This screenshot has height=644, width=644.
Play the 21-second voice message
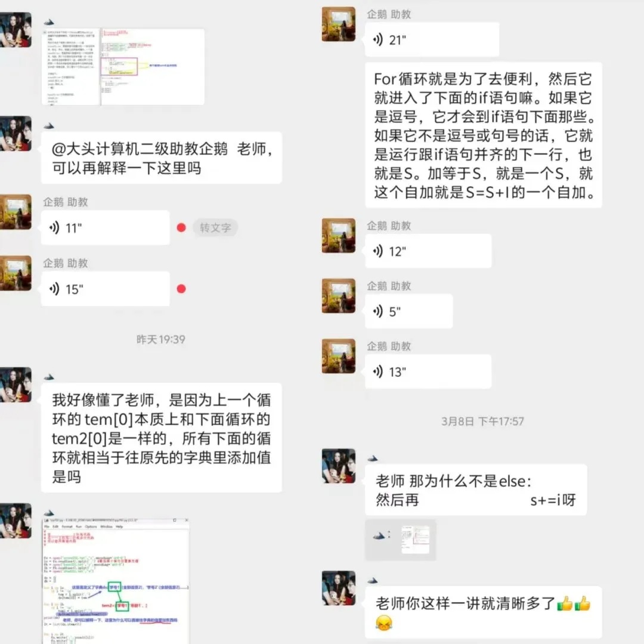click(x=432, y=40)
